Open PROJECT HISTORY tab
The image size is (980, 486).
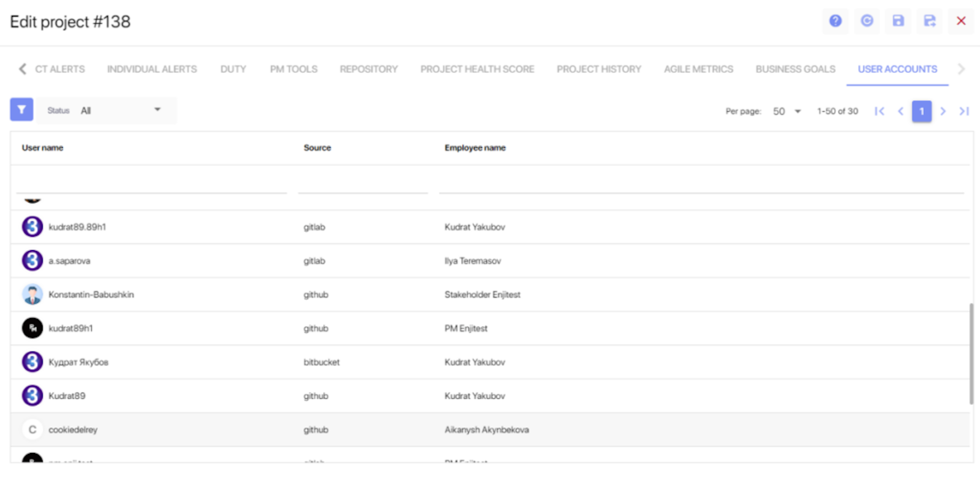(599, 69)
